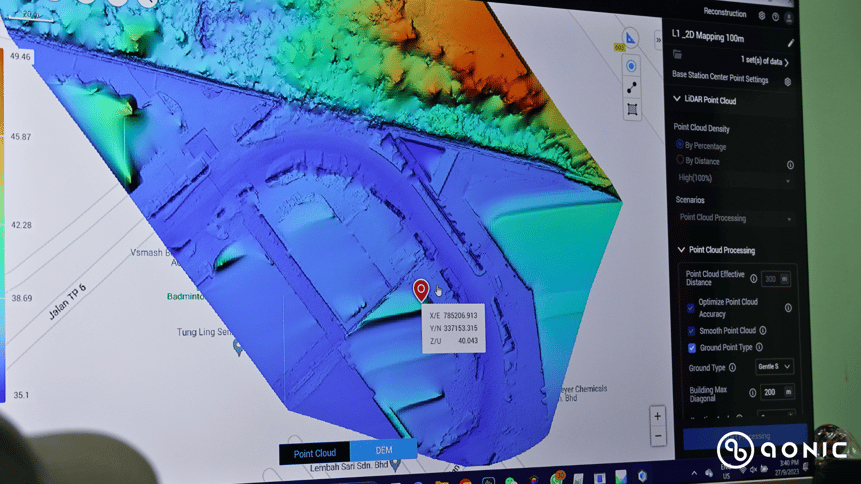Click the red location pin on map

pyautogui.click(x=421, y=290)
